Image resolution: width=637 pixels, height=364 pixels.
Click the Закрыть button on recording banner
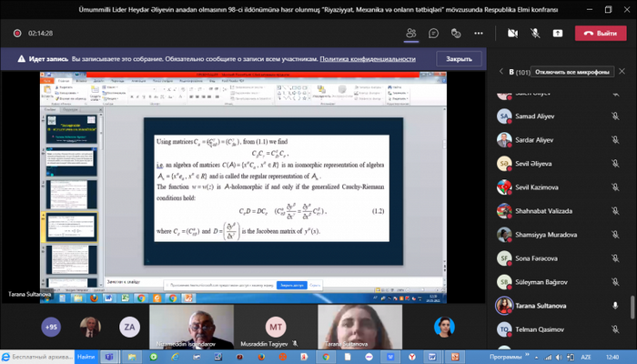pos(459,57)
